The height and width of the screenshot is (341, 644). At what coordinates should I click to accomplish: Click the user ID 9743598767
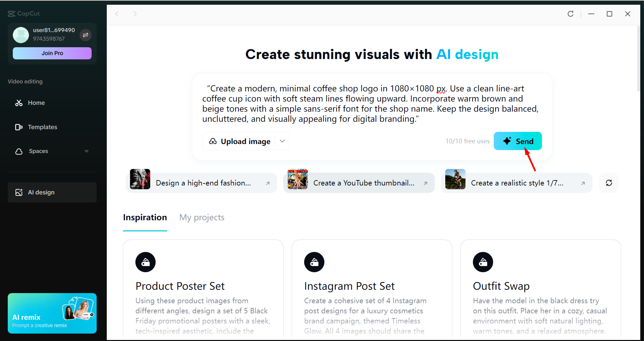pyautogui.click(x=49, y=39)
